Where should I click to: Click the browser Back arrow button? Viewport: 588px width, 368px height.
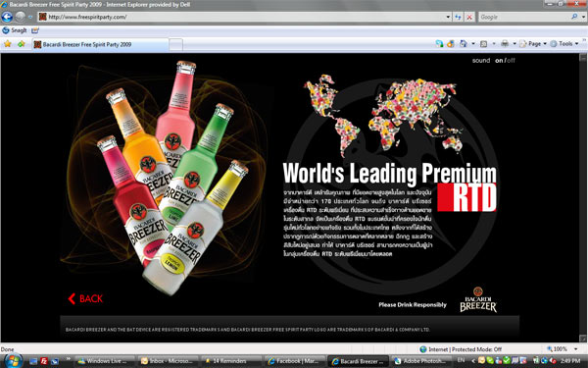7,17
